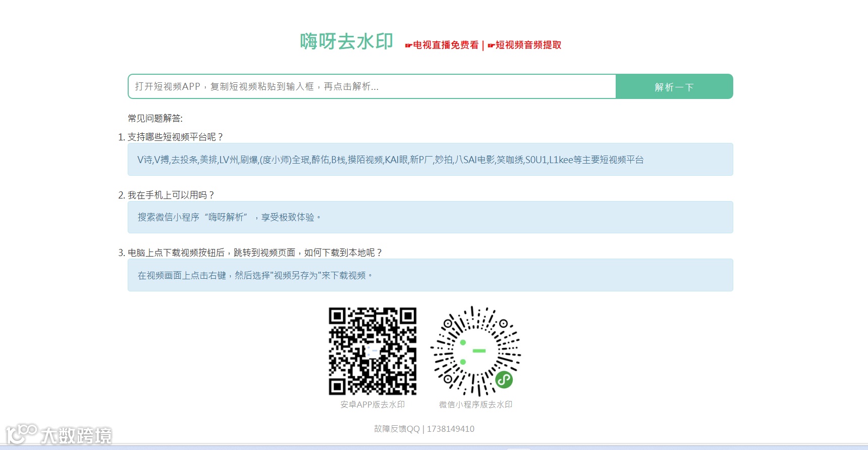Click question 支持哪些短视频平台呢？
This screenshot has height=450, width=868.
pyautogui.click(x=176, y=137)
